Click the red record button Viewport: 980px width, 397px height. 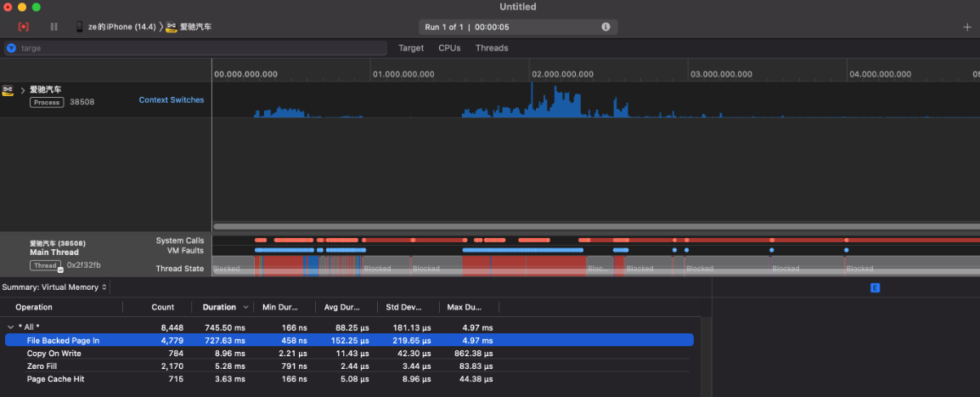point(23,26)
